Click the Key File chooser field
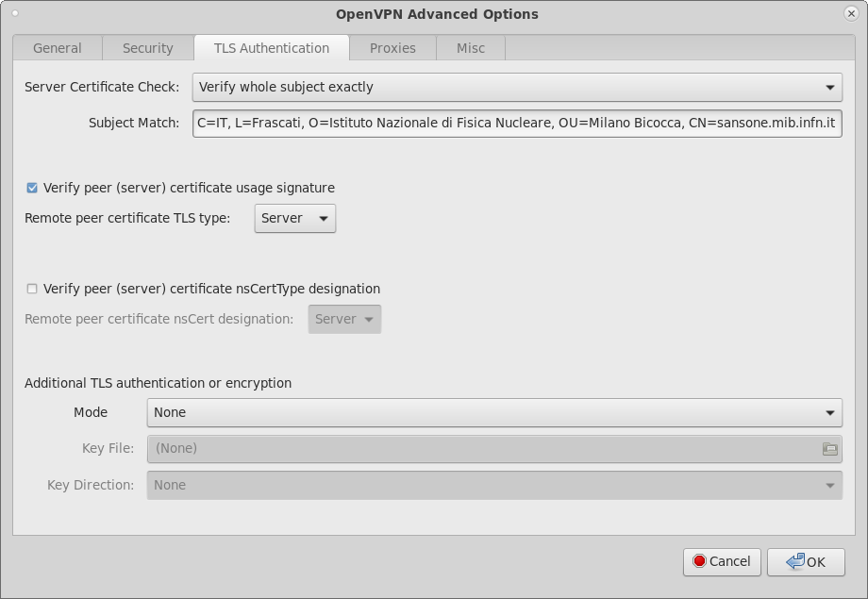Image resolution: width=868 pixels, height=599 pixels. (x=494, y=448)
